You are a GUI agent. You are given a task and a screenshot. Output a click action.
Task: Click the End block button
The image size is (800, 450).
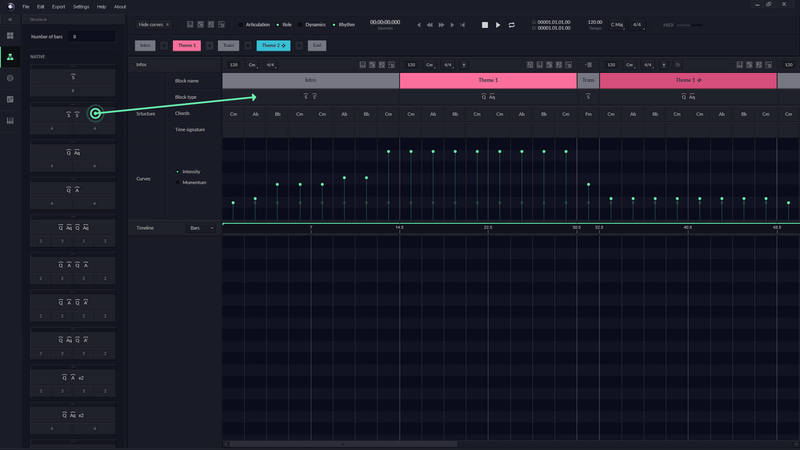click(317, 46)
